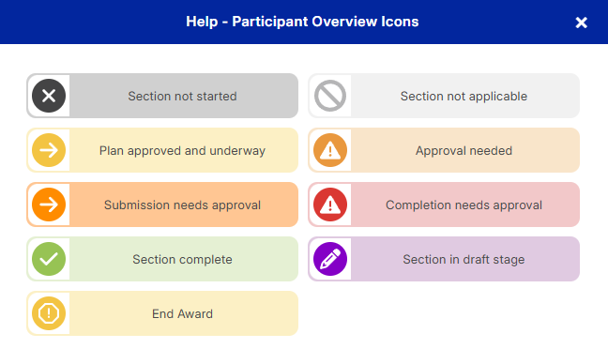The image size is (608, 364).
Task: Click the purple pencil 'Section in draft' icon
Action: click(x=330, y=259)
